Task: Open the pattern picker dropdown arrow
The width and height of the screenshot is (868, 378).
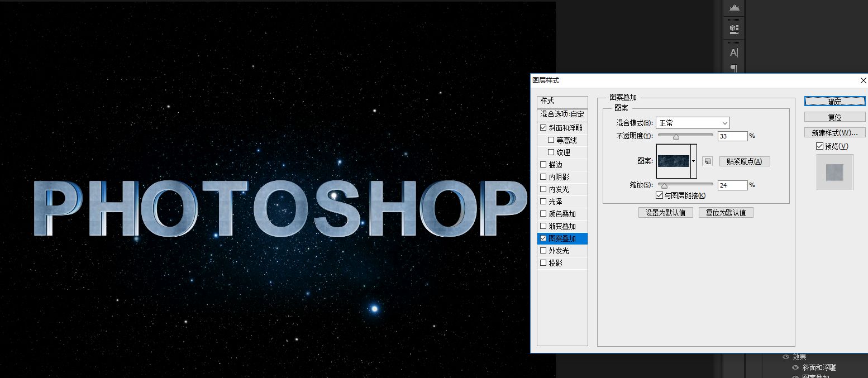Action: tap(694, 161)
